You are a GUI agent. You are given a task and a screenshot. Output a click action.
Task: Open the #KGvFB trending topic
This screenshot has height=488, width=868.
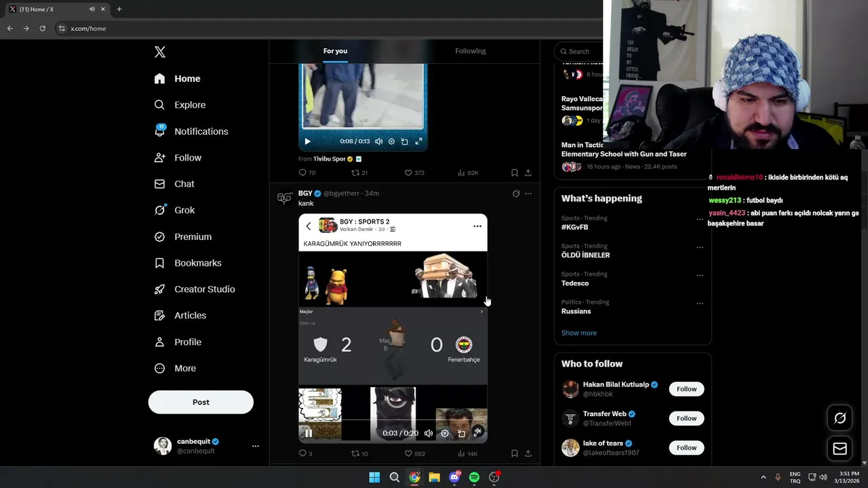click(575, 227)
